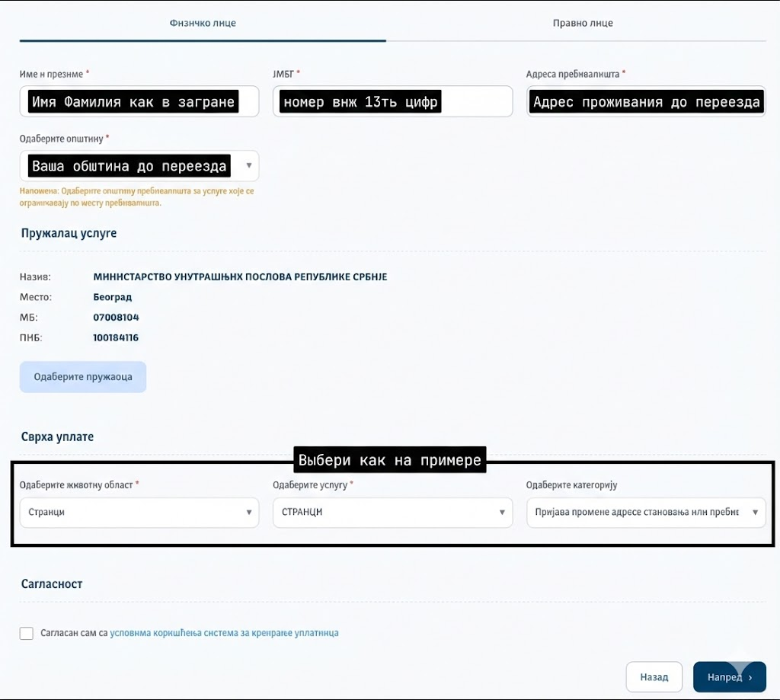Click the arrow of the Одаберите услугу dropdown

point(502,513)
